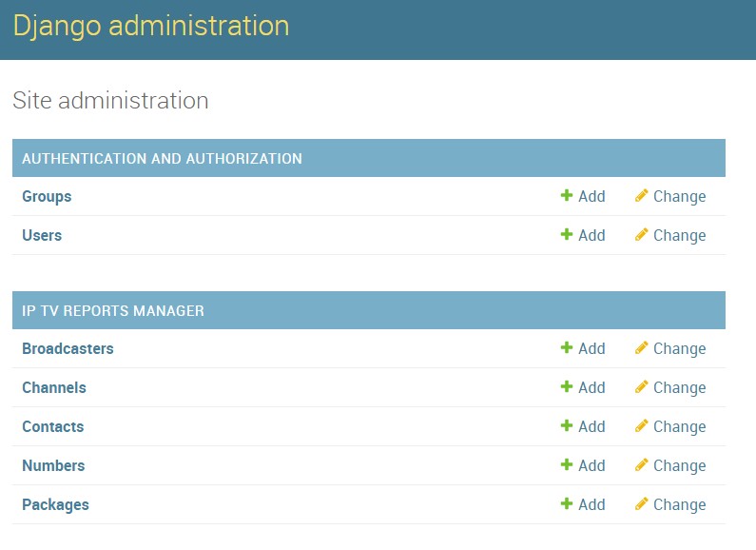The image size is (756, 550).
Task: Click the Change text link for Broadcasters
Action: click(679, 349)
